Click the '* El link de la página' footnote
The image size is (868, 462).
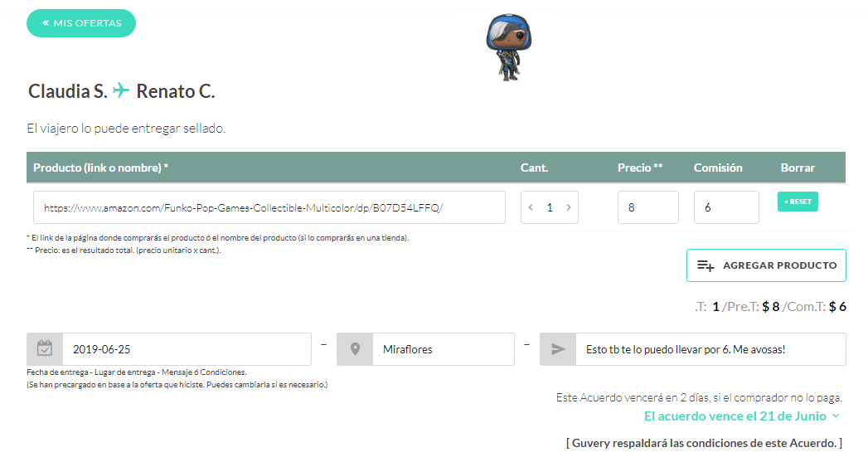pos(217,238)
